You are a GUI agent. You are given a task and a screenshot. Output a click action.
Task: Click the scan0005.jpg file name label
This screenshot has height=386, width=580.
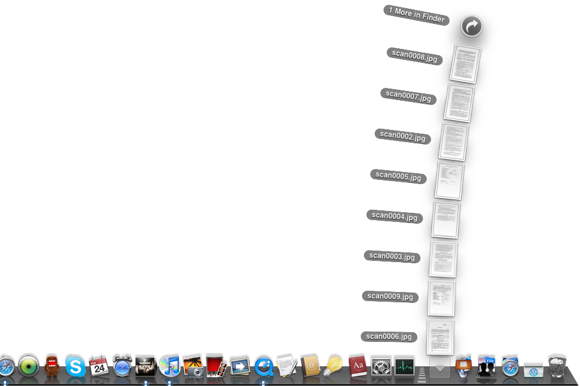click(x=398, y=176)
